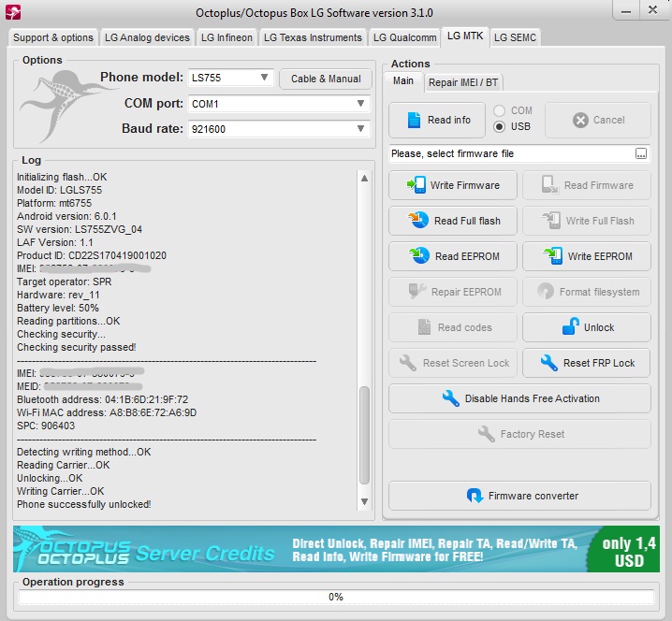The width and height of the screenshot is (672, 621).
Task: Click the Write Firmware phone icon
Action: [x=416, y=185]
